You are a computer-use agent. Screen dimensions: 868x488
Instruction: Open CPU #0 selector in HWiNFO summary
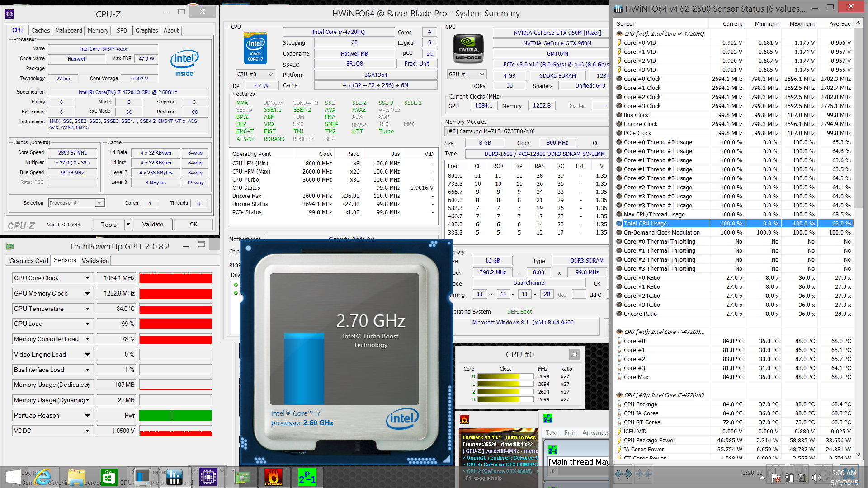[255, 75]
